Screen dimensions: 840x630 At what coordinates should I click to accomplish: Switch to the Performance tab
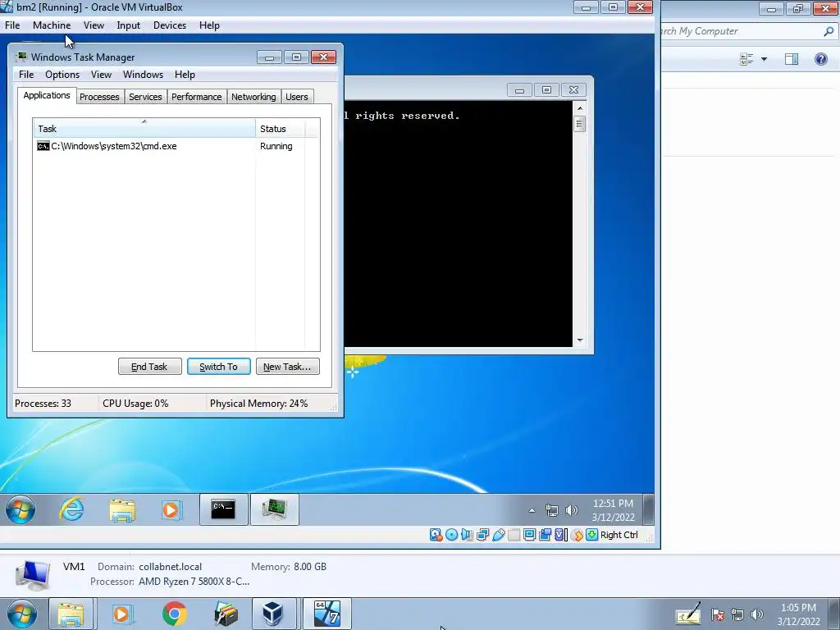tap(197, 97)
